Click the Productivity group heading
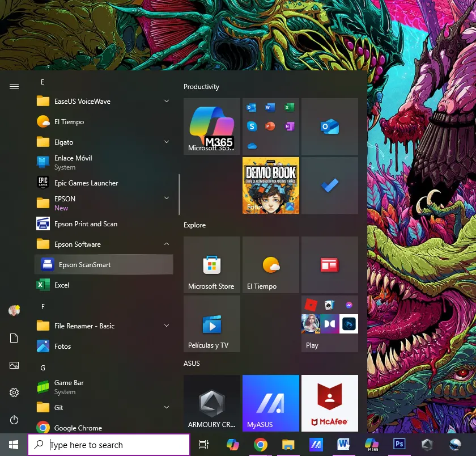Image resolution: width=476 pixels, height=456 pixels. pyautogui.click(x=201, y=87)
